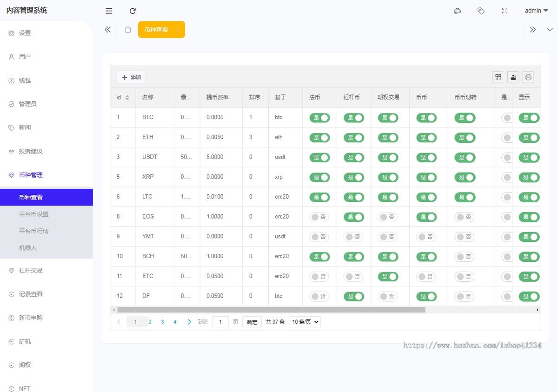Open the theme palette icon
This screenshot has height=392, width=558.
[457, 11]
